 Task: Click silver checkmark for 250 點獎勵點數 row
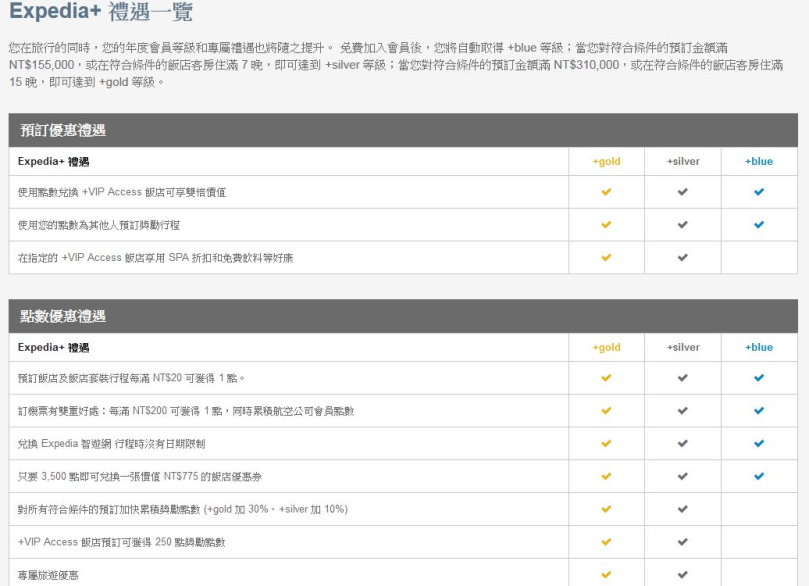683,542
